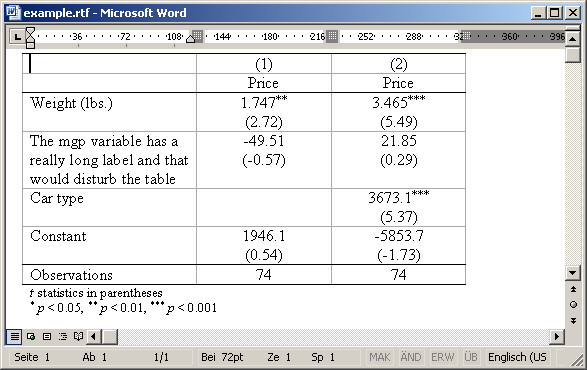Click the vertical split box above scrollbar
Screen dimensions: 587x370
(x=573, y=28)
